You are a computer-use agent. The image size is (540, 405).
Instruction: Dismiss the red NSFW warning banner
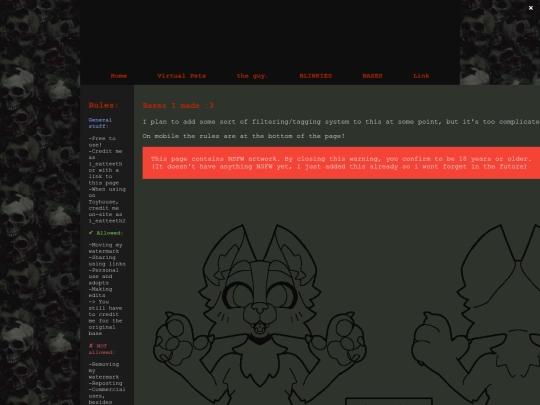pos(341,163)
